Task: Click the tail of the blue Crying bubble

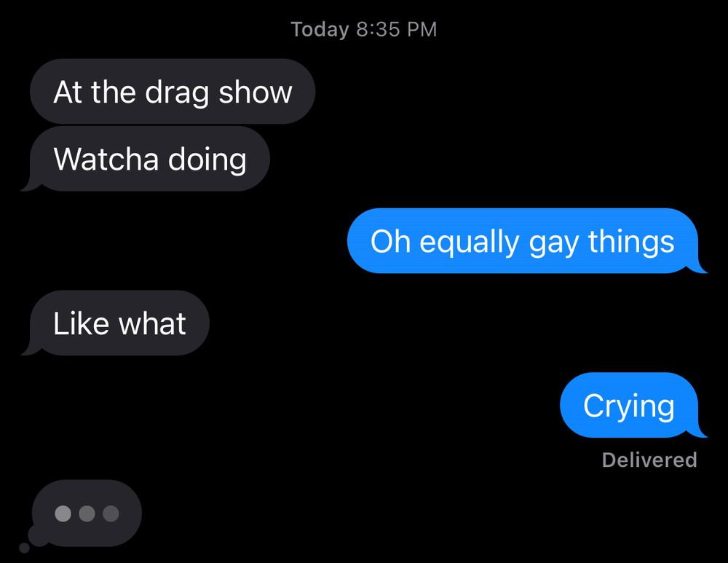Action: point(698,432)
